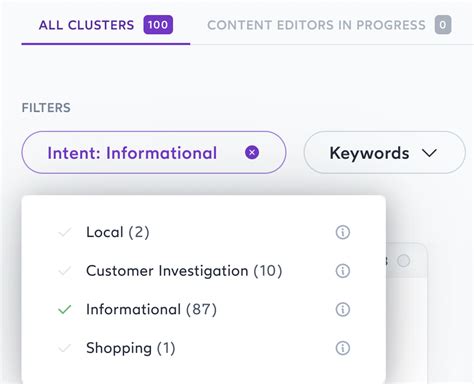Deselect the Informational (87) intent option
Image resolution: width=474 pixels, height=384 pixels.
point(204,309)
